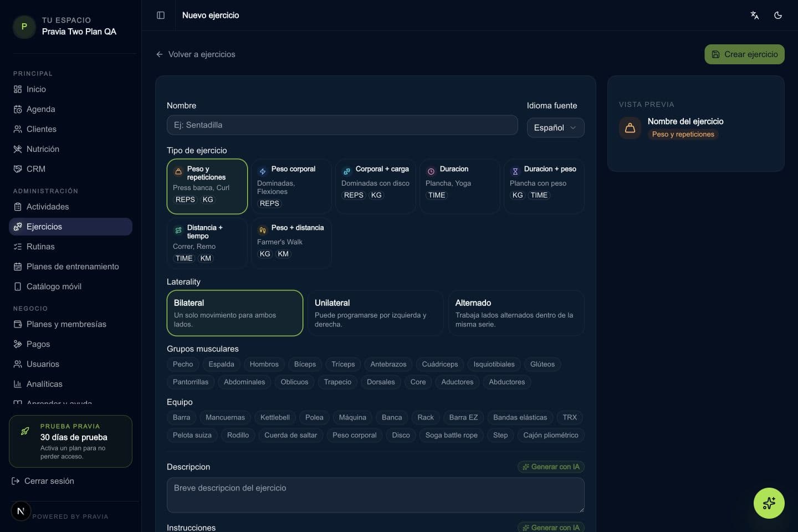Toggle the Pecho muscle group chip

coord(183,364)
